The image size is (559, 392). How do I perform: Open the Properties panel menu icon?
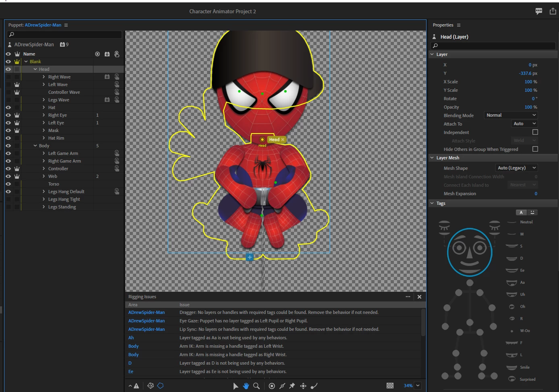[x=458, y=25]
